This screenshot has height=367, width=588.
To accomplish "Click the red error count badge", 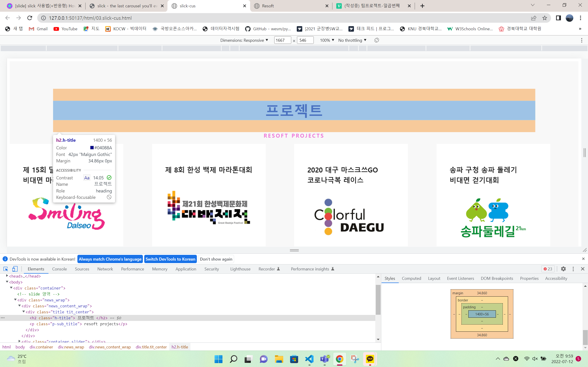I will 548,269.
